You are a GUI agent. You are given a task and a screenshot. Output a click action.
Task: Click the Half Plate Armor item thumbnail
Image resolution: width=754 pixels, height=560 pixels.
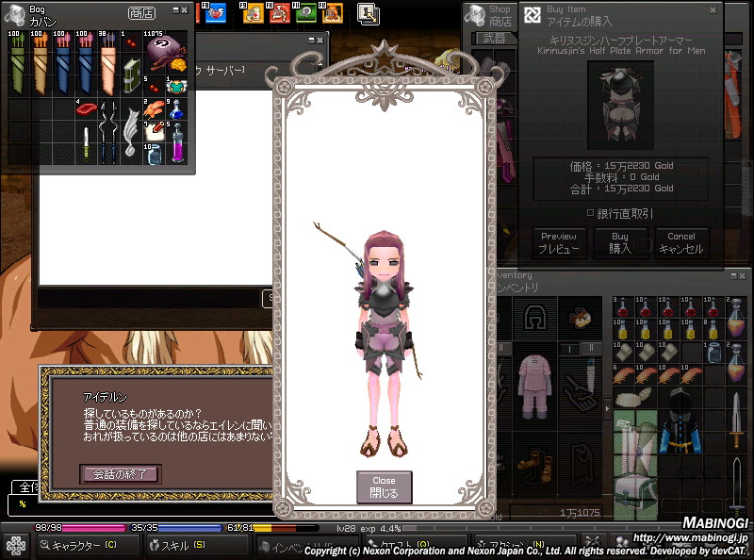click(x=620, y=106)
